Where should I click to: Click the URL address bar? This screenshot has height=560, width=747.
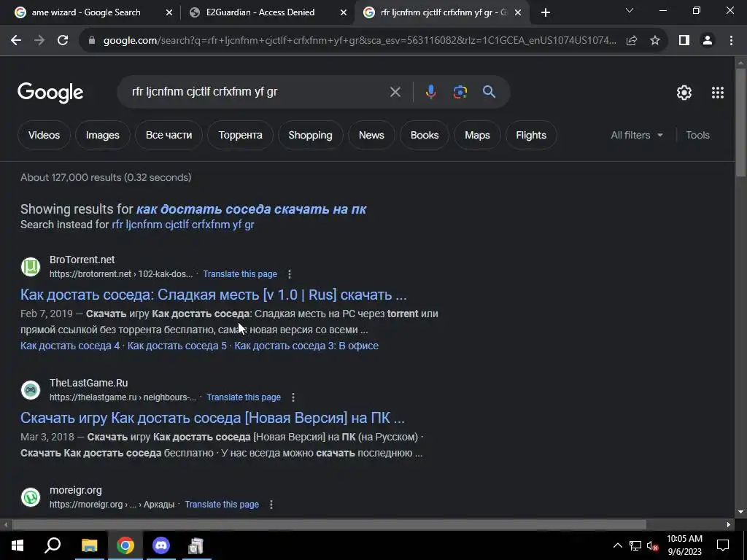pos(360,41)
